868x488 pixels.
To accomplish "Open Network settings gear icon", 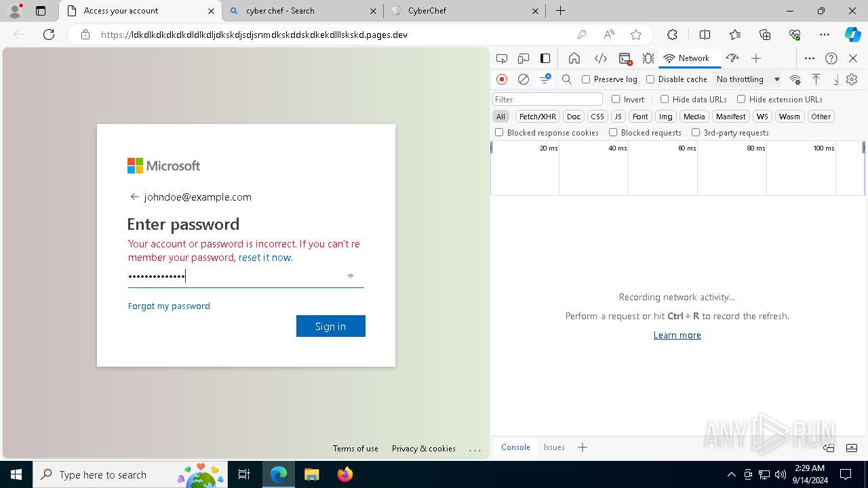I will tap(852, 79).
